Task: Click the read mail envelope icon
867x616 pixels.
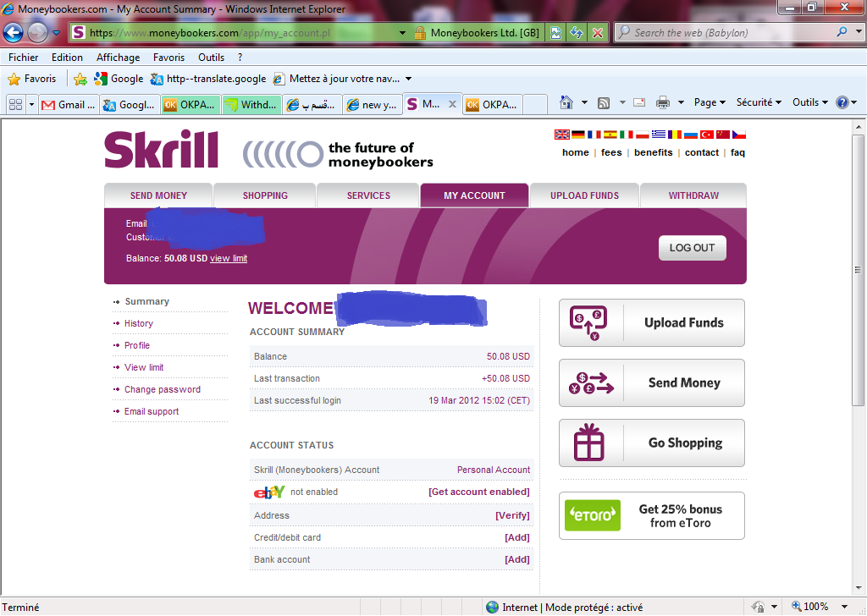Action: click(639, 102)
